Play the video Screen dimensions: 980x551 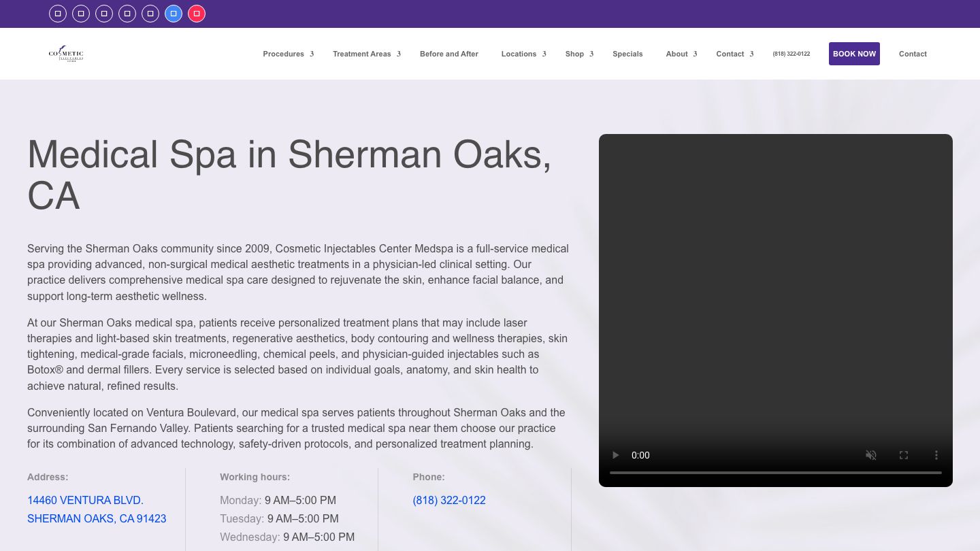pos(615,455)
